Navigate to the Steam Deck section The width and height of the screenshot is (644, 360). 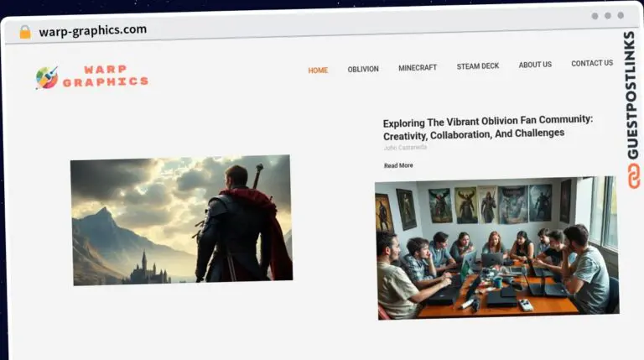[x=477, y=66]
